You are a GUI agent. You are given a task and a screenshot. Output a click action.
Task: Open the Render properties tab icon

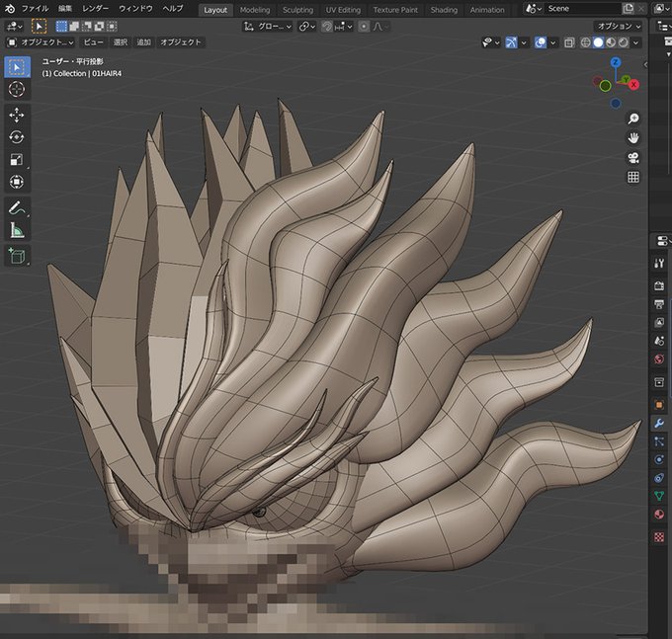pos(659,285)
